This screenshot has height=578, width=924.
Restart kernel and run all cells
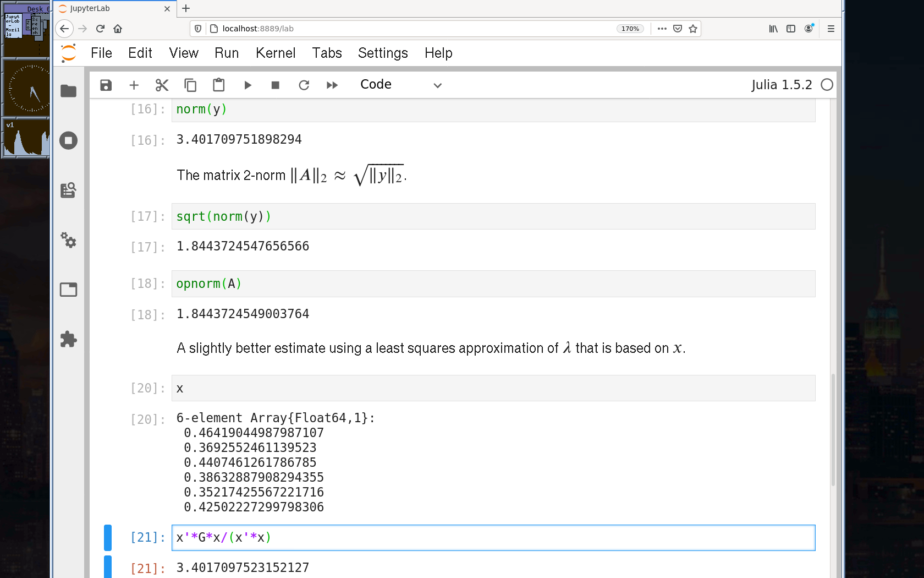click(332, 85)
